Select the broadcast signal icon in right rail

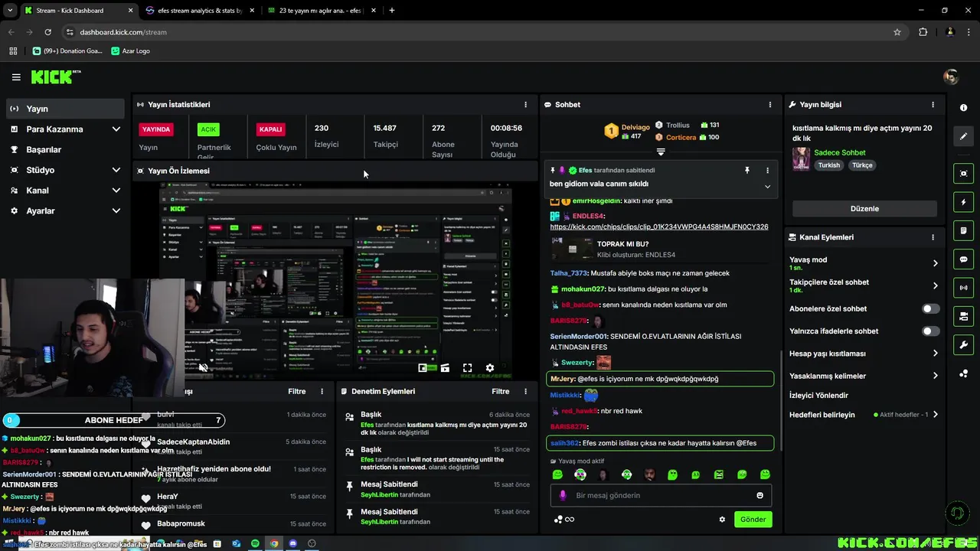pos(963,288)
